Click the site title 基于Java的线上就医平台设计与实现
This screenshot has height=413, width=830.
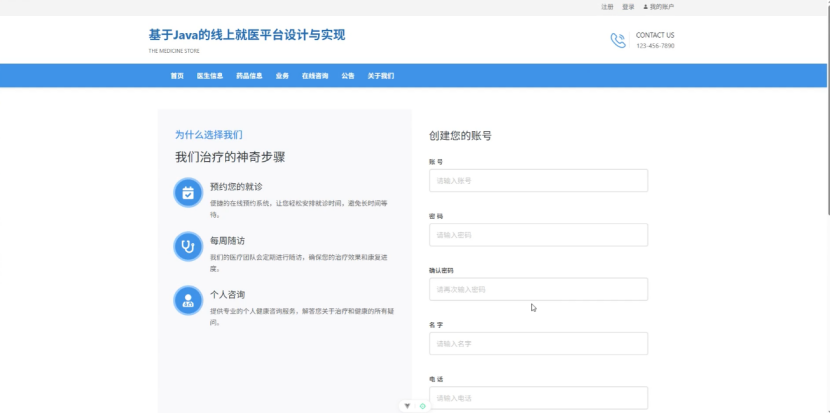coord(247,35)
